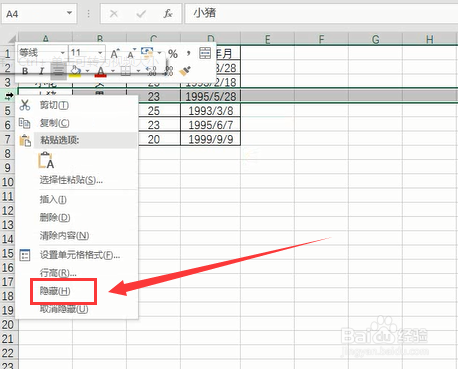Select column H header
Image resolution: width=458 pixels, height=369 pixels.
pyautogui.click(x=430, y=39)
